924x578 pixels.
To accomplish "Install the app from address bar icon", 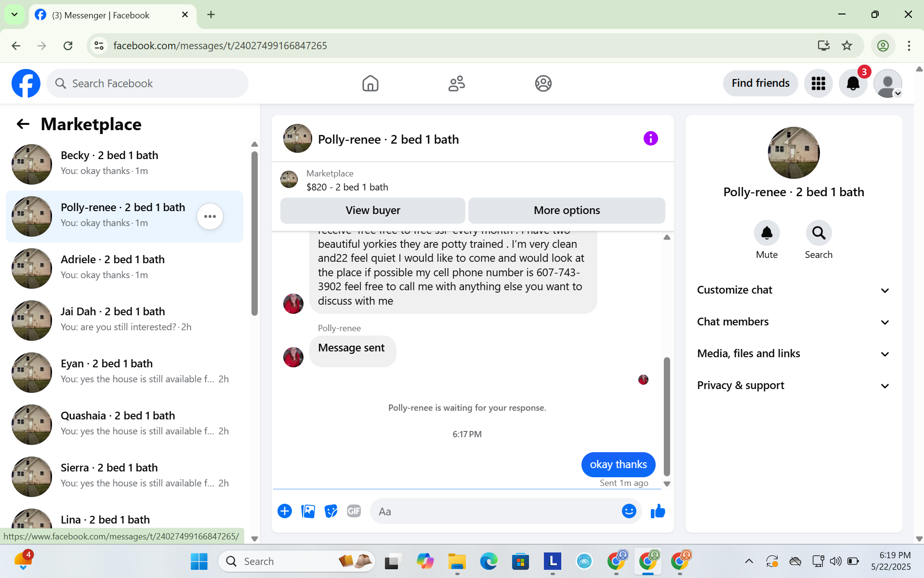I will tap(823, 46).
